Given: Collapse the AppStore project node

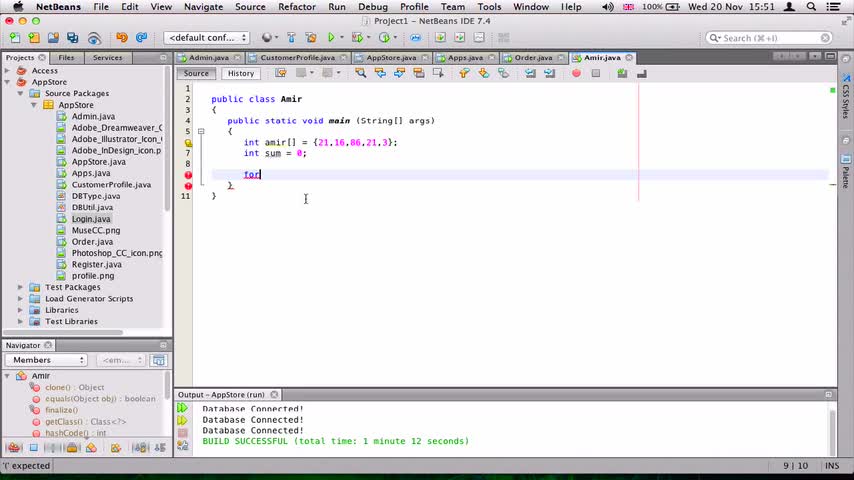Looking at the screenshot, I should [7, 82].
